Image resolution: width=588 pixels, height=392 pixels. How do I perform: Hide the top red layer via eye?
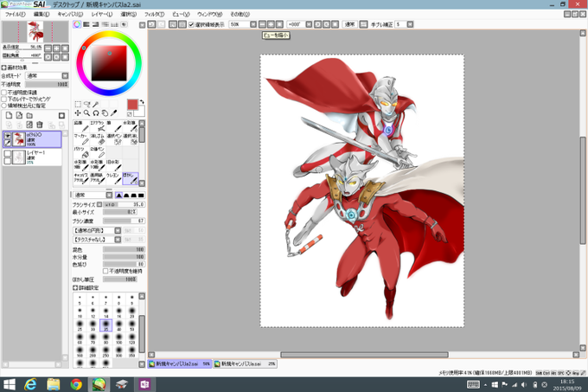(x=8, y=135)
